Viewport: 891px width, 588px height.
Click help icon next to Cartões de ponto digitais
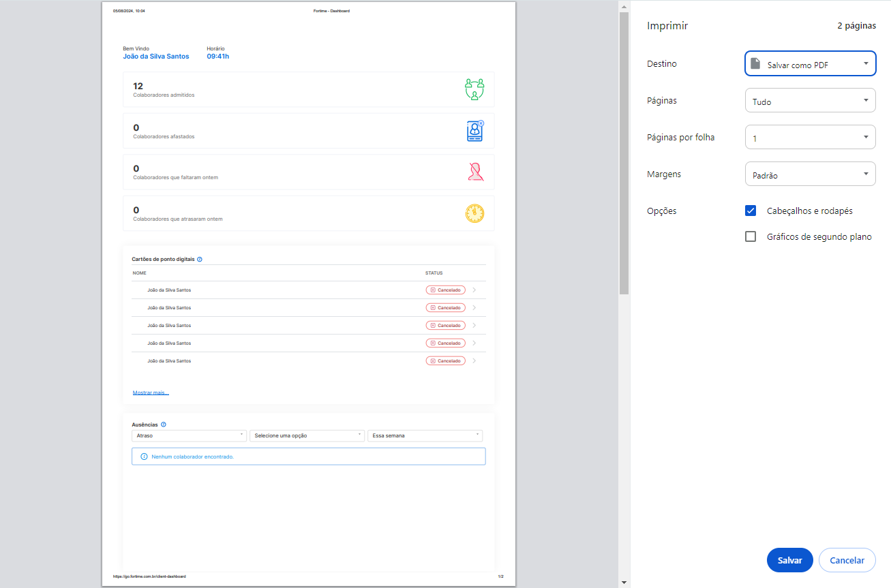[199, 260]
